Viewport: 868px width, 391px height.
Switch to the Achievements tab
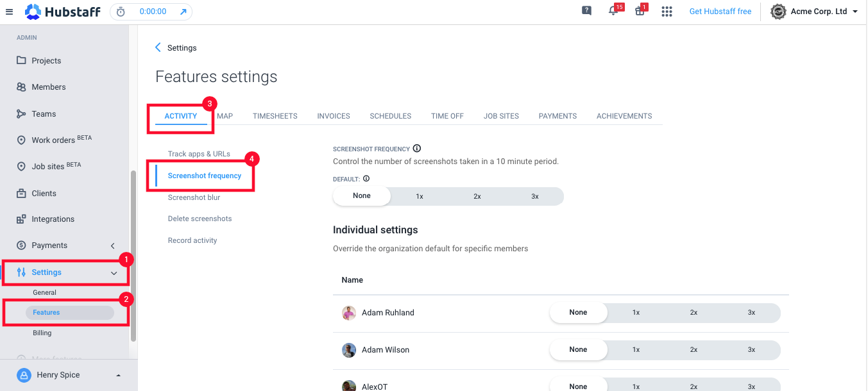point(624,116)
